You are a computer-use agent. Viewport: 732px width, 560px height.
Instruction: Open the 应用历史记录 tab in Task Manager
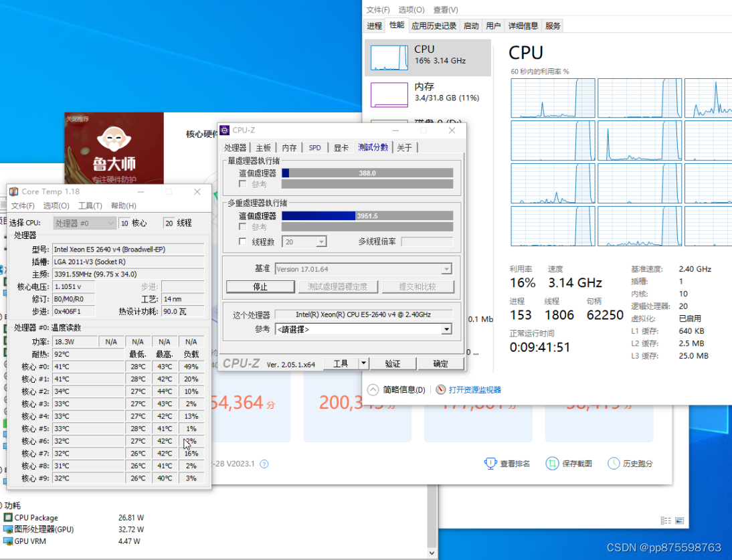[x=434, y=25]
